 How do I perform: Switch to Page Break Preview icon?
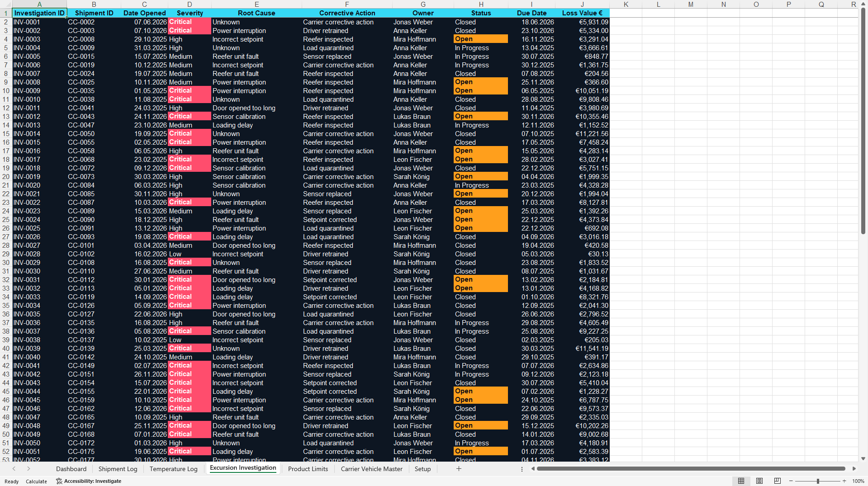point(778,481)
